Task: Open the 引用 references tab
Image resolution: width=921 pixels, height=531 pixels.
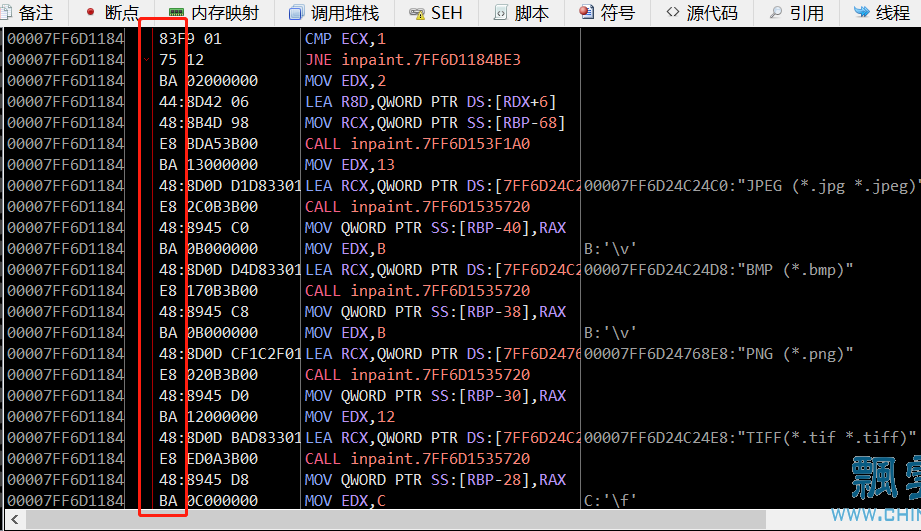Action: [796, 12]
